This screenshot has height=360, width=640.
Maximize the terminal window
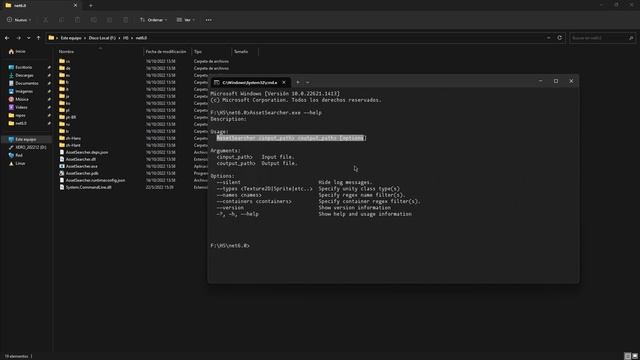pos(556,81)
